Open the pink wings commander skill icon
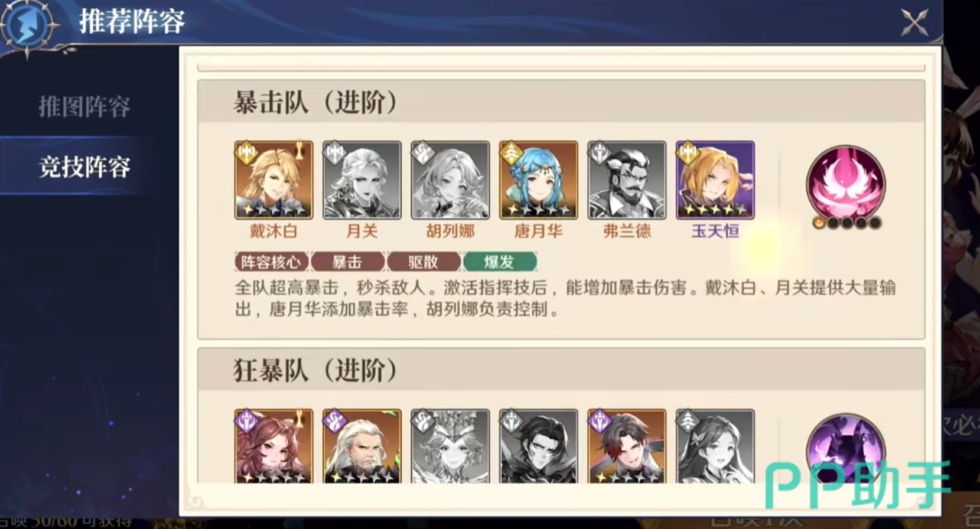This screenshot has height=529, width=980. pyautogui.click(x=846, y=184)
